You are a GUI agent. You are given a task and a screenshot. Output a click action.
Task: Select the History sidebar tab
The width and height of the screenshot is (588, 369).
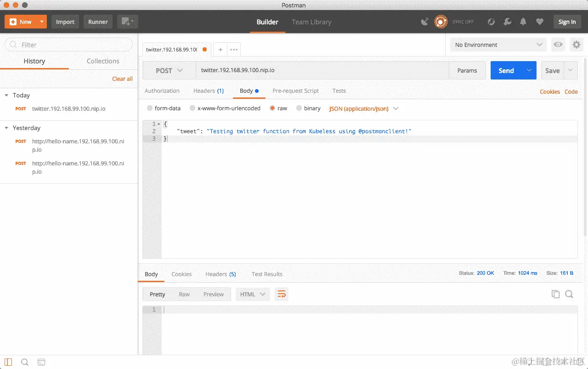point(34,61)
